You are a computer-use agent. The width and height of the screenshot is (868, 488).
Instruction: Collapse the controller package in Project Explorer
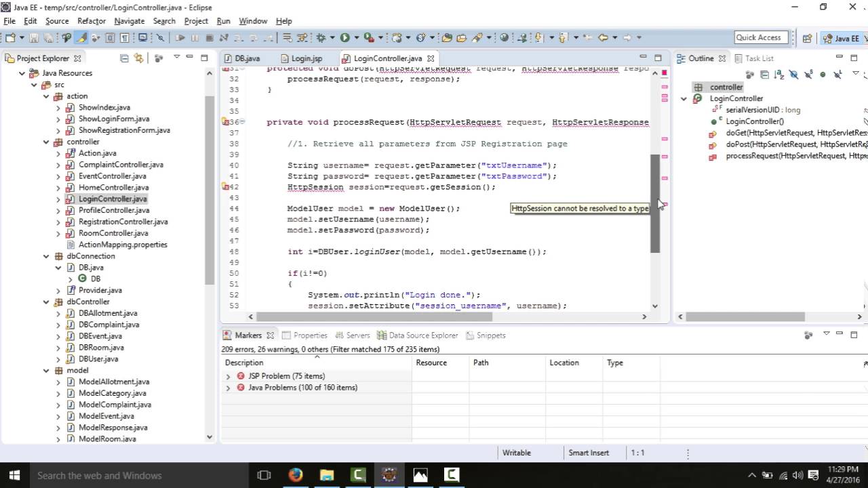46,142
